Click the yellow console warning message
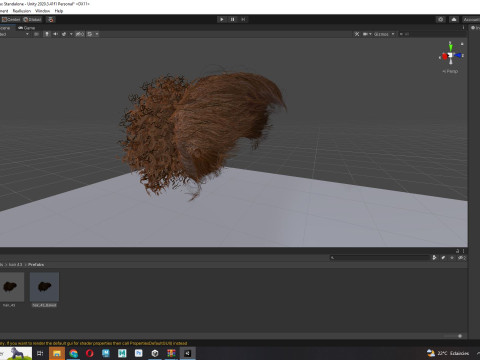 (94, 343)
